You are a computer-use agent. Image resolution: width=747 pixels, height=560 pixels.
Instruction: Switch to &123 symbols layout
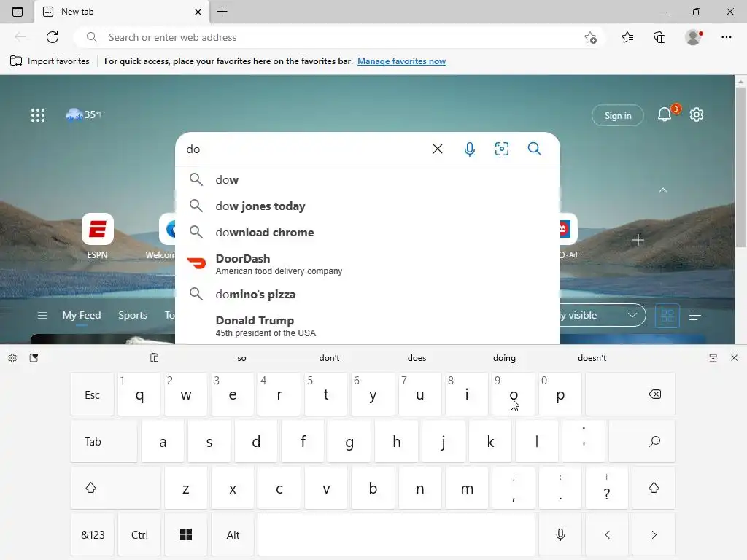[x=93, y=534]
